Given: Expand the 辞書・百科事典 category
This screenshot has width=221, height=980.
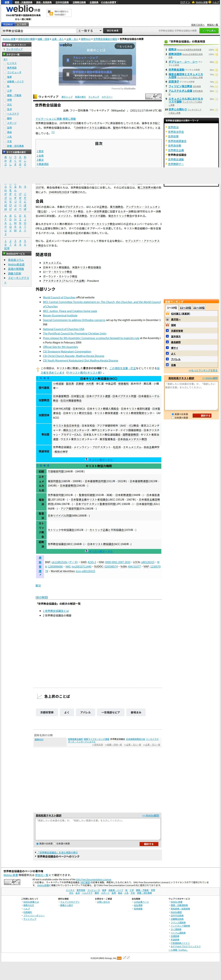Looking at the screenshot, I should click(x=5, y=146).
